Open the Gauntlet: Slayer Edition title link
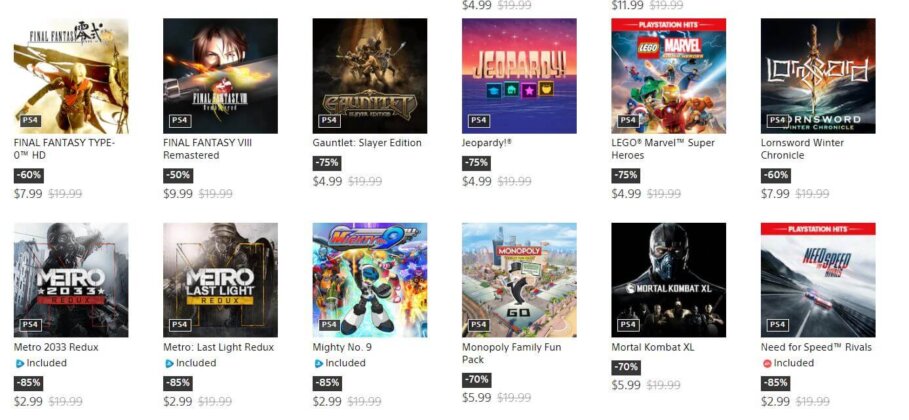The height and width of the screenshot is (420, 909). pos(367,143)
